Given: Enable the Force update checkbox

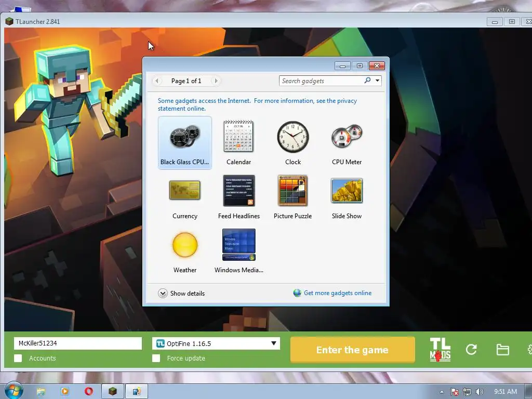Looking at the screenshot, I should tap(156, 358).
